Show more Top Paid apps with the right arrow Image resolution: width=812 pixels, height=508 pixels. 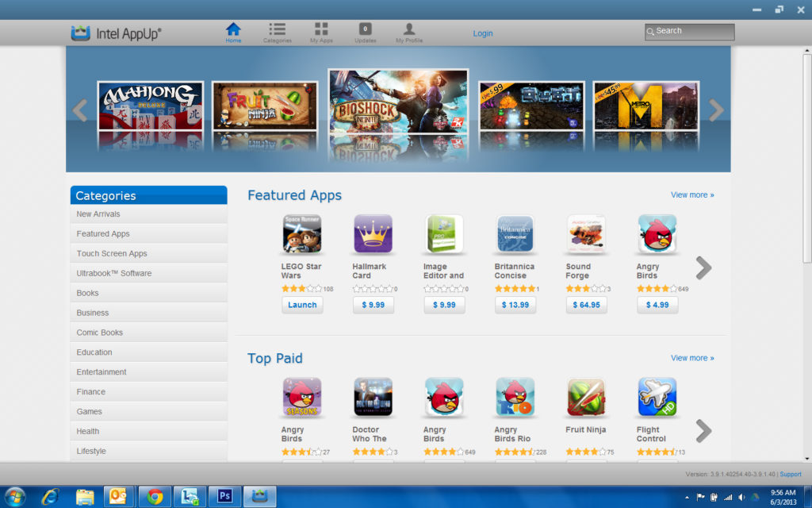coord(703,431)
